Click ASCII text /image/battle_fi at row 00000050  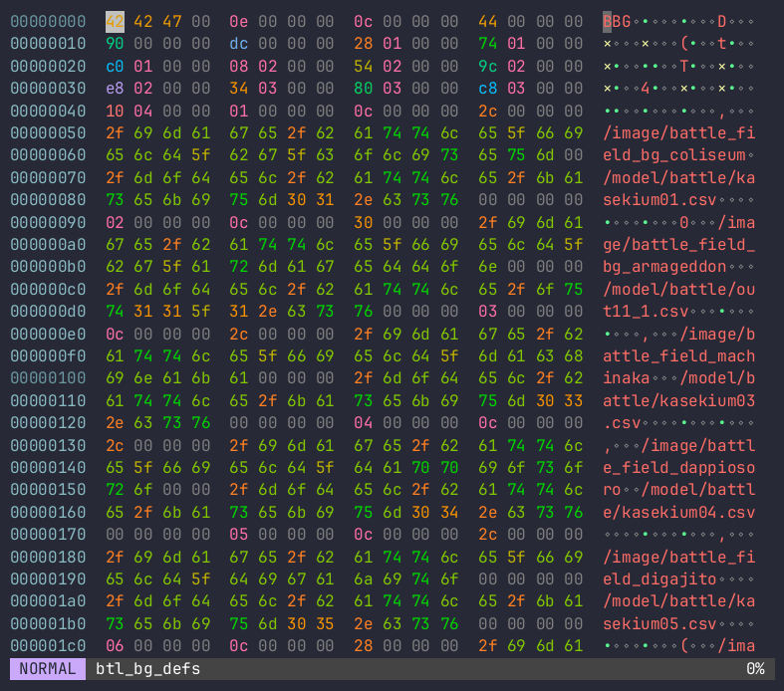pyautogui.click(x=679, y=132)
